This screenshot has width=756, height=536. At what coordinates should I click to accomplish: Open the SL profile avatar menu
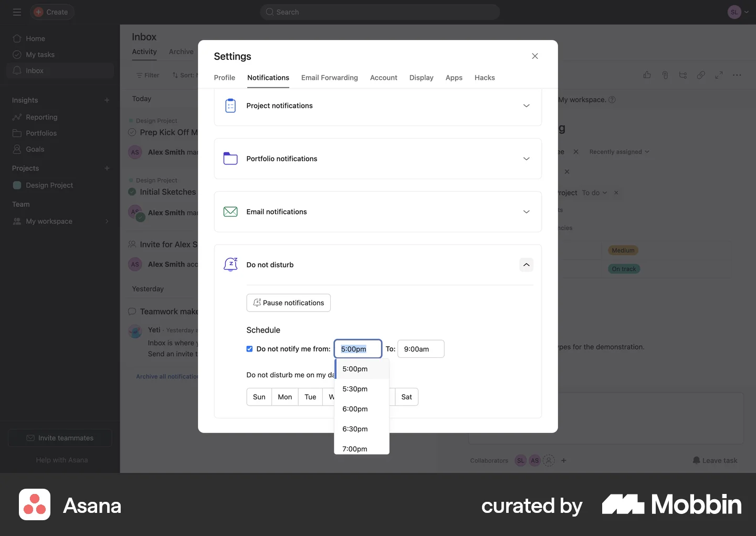(x=738, y=12)
